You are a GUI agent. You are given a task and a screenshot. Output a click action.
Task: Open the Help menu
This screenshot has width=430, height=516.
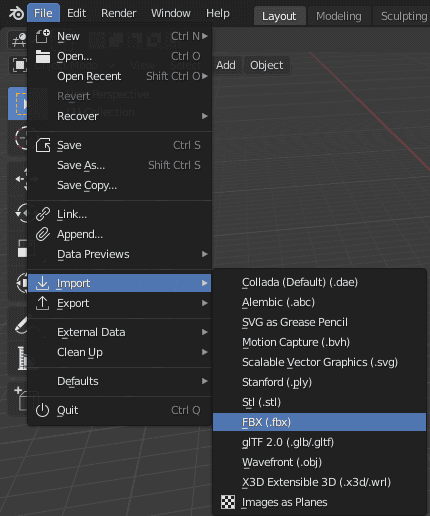point(218,13)
